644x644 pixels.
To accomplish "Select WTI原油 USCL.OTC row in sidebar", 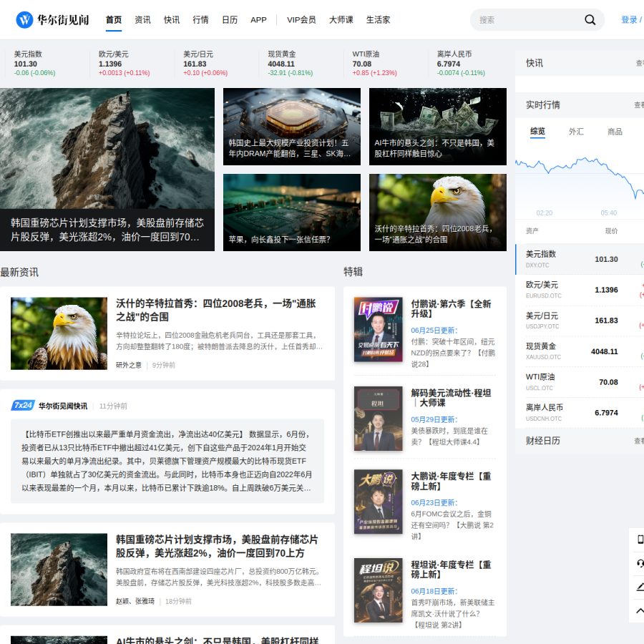I will click(x=580, y=382).
